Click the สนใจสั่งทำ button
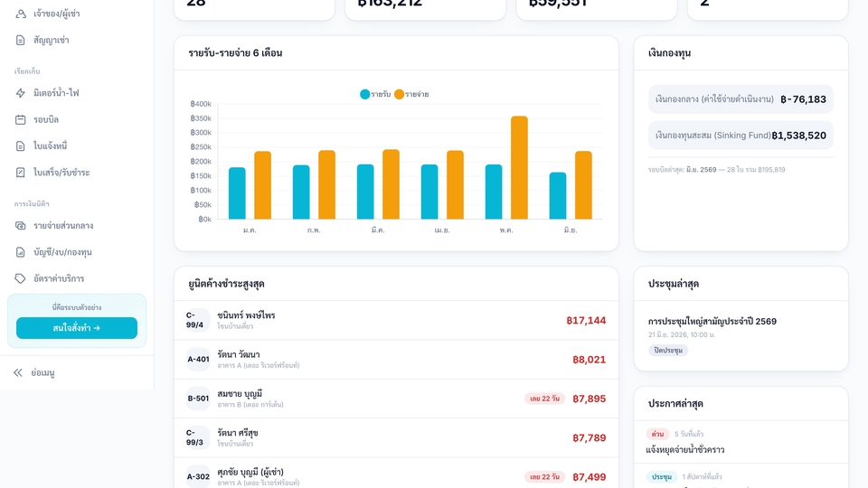The image size is (868, 488). (76, 328)
